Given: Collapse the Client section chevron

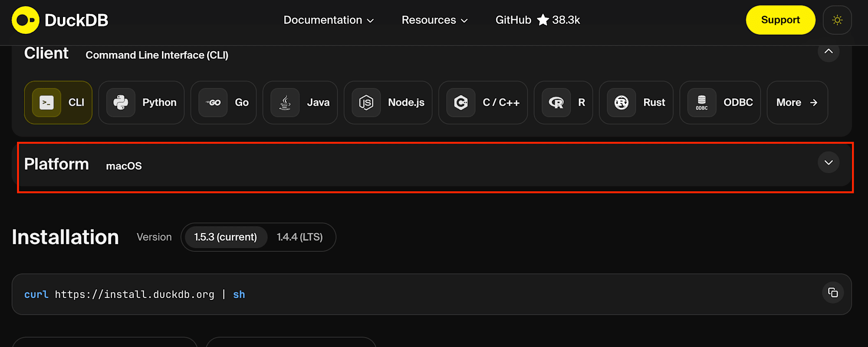Looking at the screenshot, I should click(829, 52).
